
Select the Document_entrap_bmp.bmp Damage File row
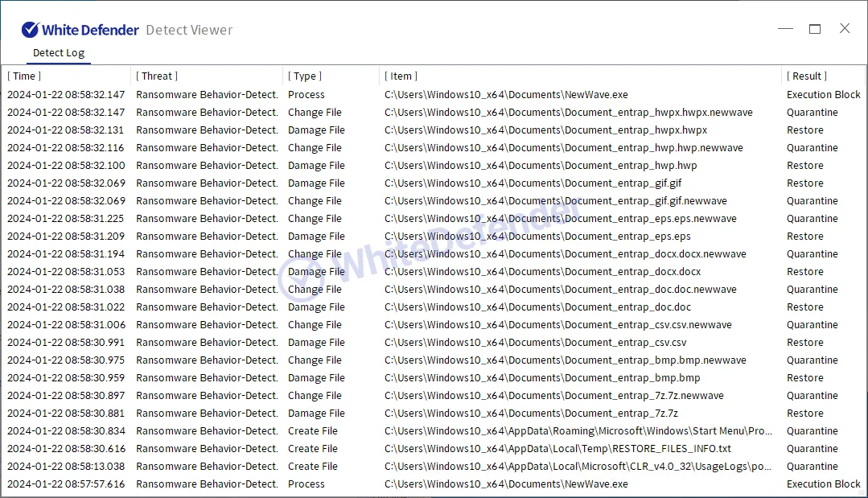[542, 378]
